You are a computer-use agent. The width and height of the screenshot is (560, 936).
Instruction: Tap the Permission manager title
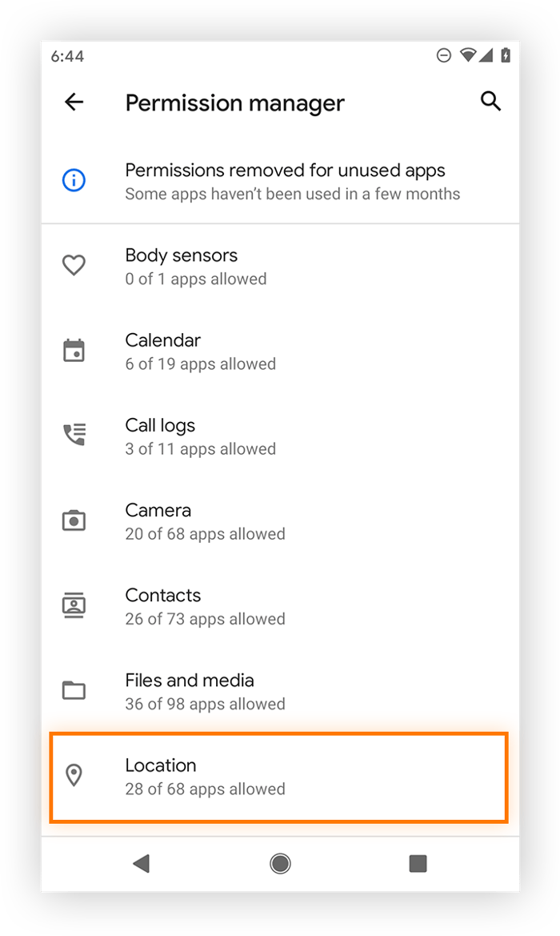tap(234, 102)
